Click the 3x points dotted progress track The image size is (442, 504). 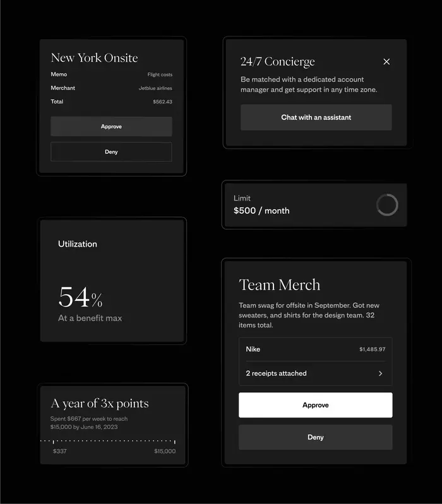pyautogui.click(x=108, y=441)
